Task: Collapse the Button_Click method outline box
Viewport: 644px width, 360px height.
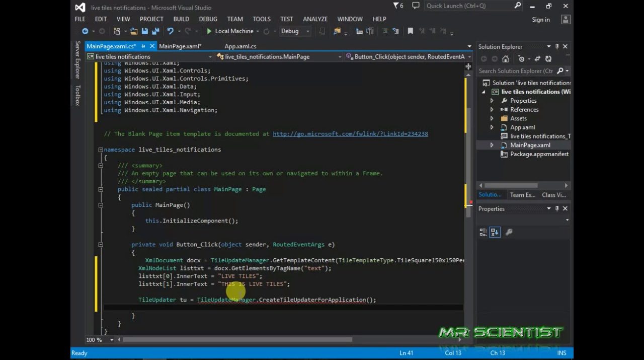Action: (x=101, y=245)
